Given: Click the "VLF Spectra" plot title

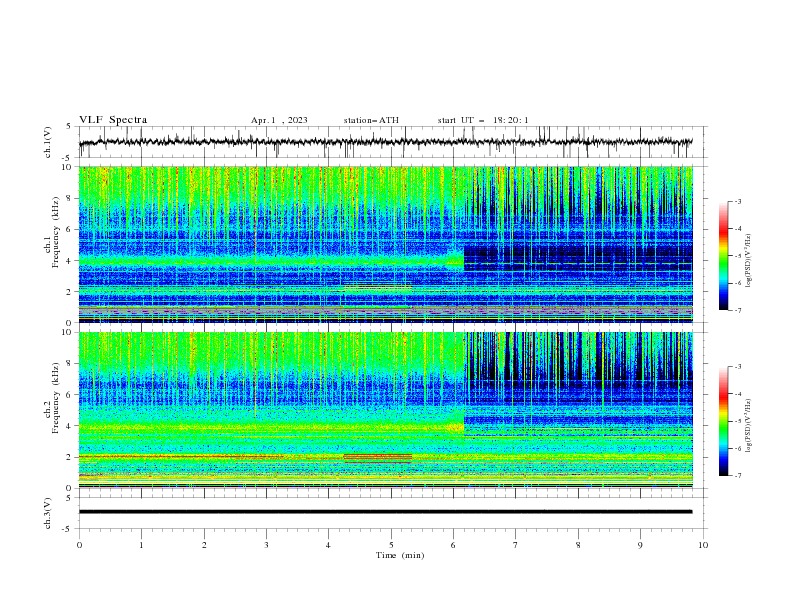Looking at the screenshot, I should point(113,120).
